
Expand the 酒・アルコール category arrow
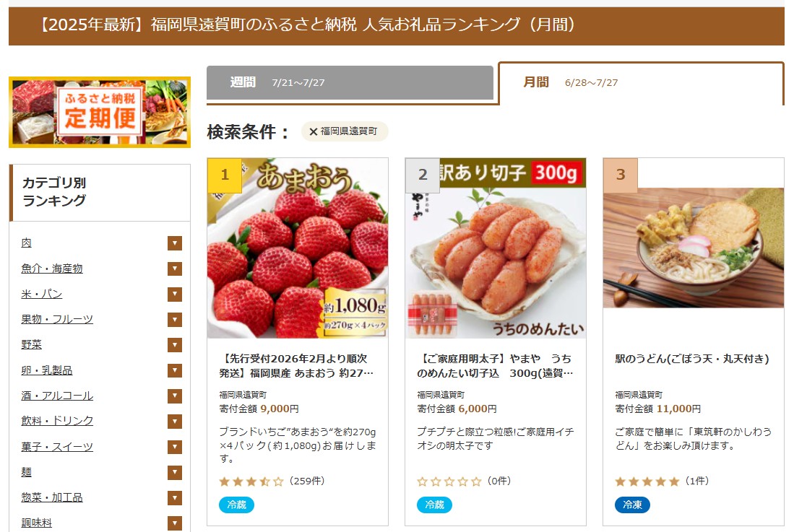(x=175, y=396)
